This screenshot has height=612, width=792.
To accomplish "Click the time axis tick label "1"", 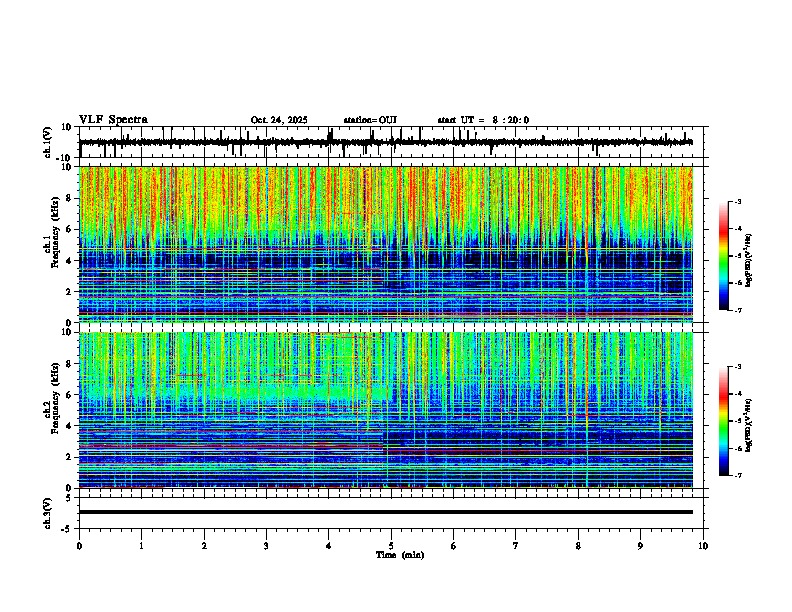I will click(x=141, y=546).
